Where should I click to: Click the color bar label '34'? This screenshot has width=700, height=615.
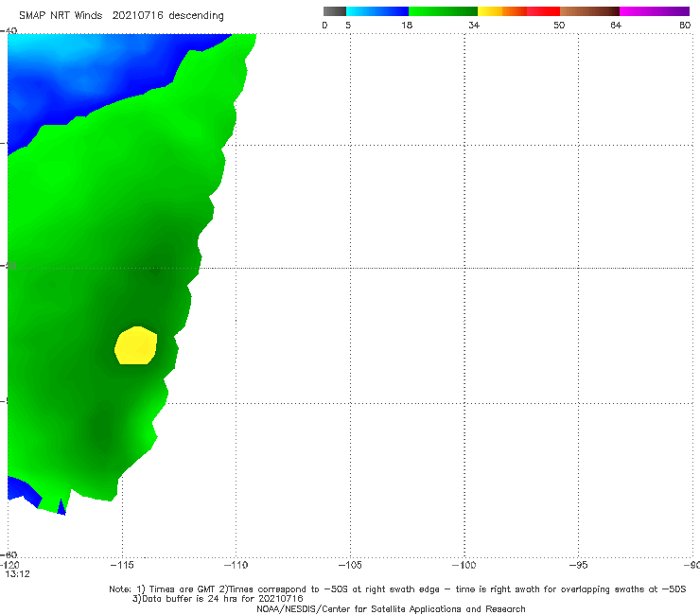[x=474, y=25]
